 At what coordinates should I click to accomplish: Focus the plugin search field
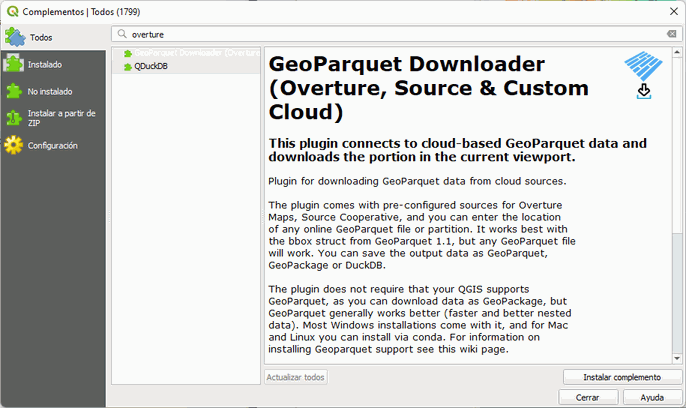tap(396, 34)
